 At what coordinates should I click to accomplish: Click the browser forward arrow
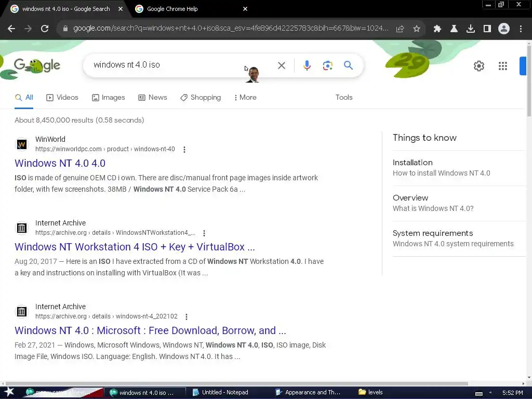pyautogui.click(x=28, y=29)
